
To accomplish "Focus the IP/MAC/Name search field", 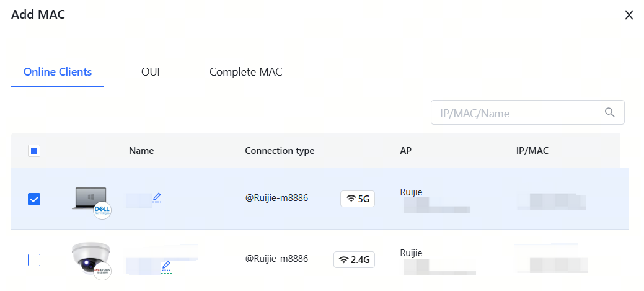I will click(518, 113).
